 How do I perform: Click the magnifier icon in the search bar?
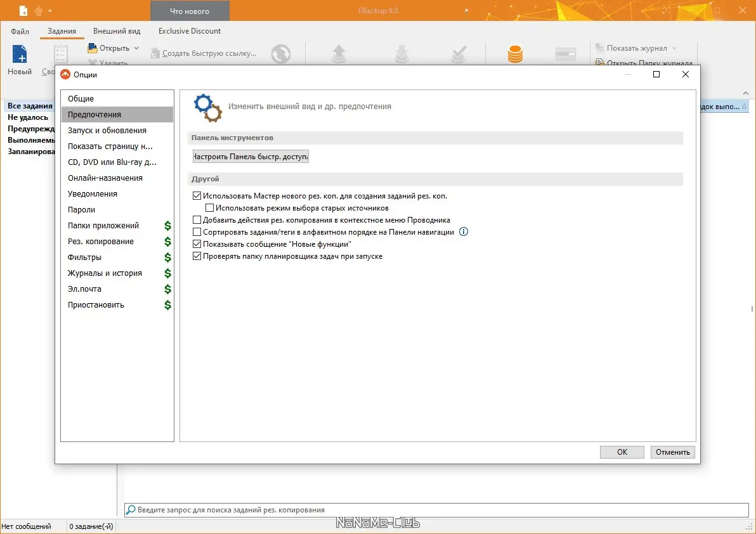point(131,510)
